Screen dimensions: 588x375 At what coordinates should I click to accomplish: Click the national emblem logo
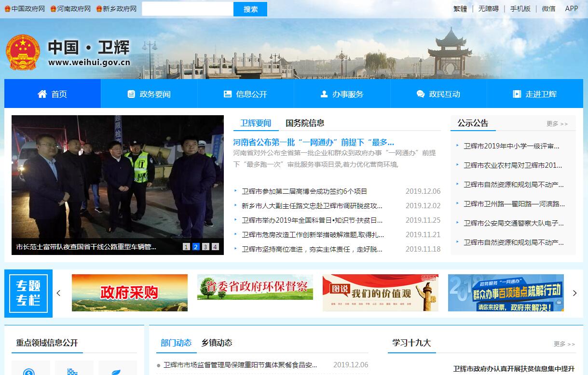[x=23, y=53]
